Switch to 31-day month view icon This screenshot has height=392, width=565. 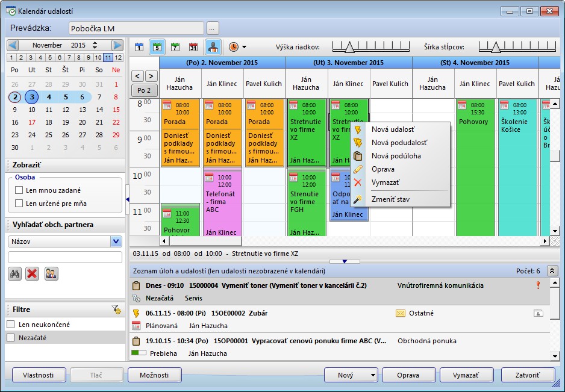point(193,47)
